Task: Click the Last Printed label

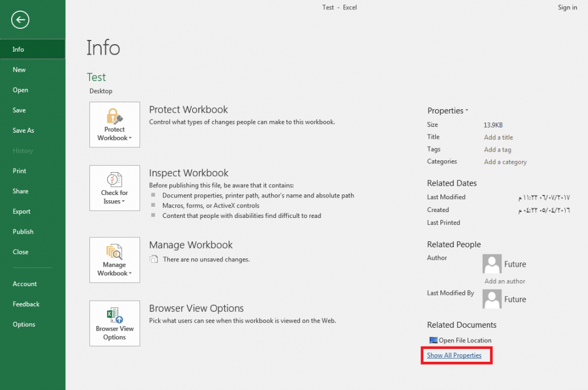Action: point(443,223)
